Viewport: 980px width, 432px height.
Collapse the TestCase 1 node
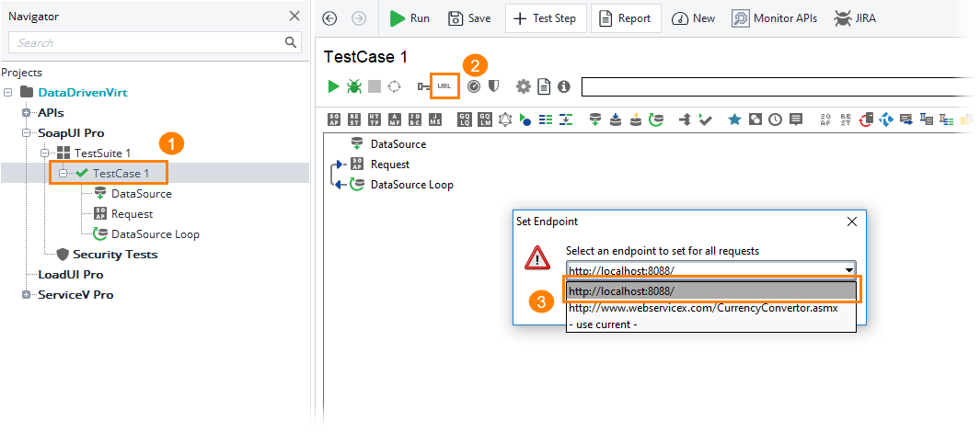63,174
